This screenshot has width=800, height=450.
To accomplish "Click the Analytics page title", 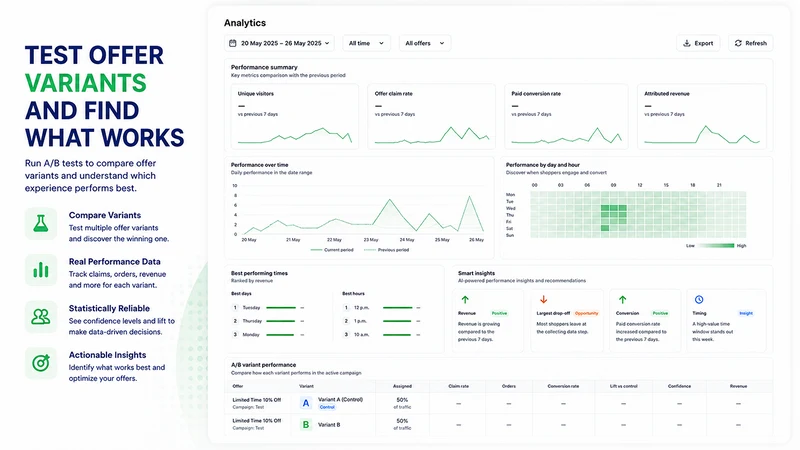I will click(x=245, y=23).
